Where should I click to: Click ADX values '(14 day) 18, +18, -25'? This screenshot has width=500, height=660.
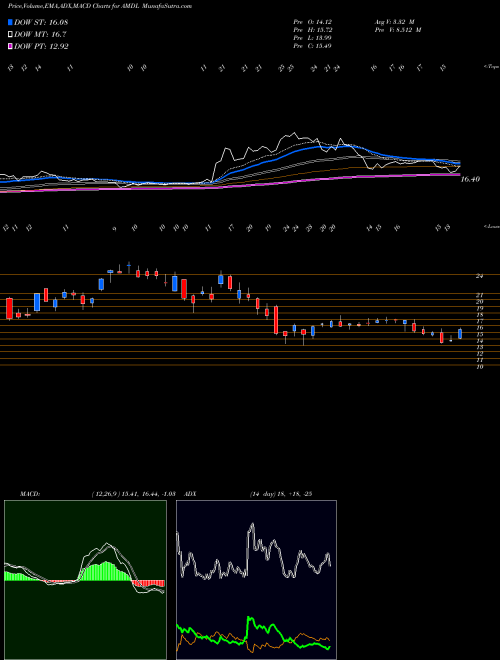point(280,494)
